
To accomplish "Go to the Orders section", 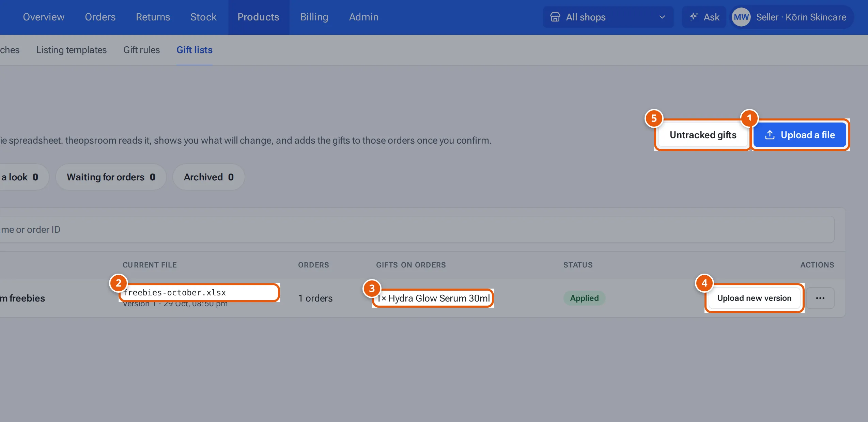I will 100,17.
